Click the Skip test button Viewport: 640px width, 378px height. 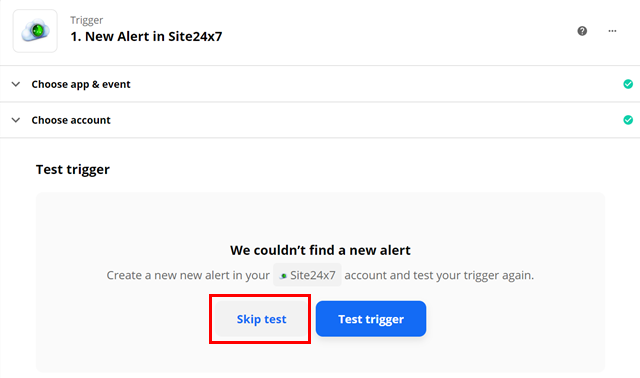261,319
